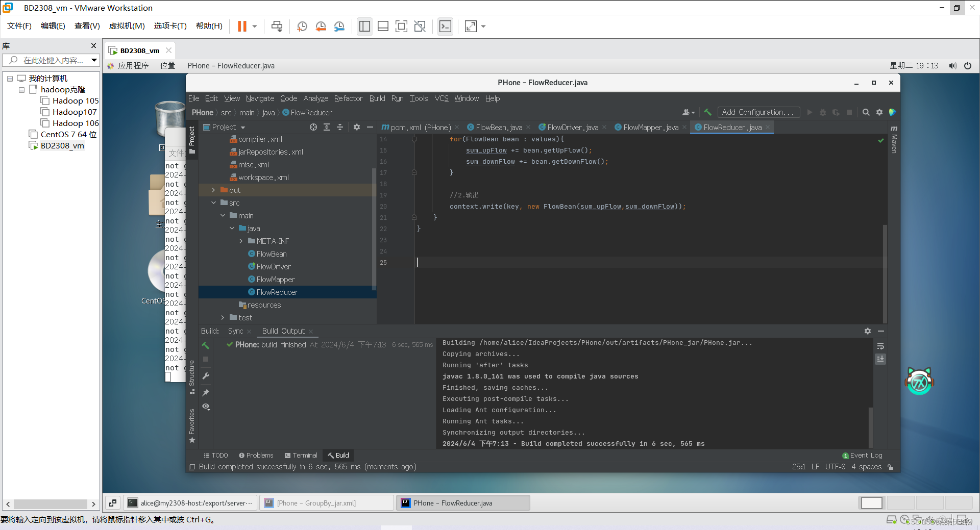
Task: Collapse the src folder in Project tree
Action: coord(213,203)
